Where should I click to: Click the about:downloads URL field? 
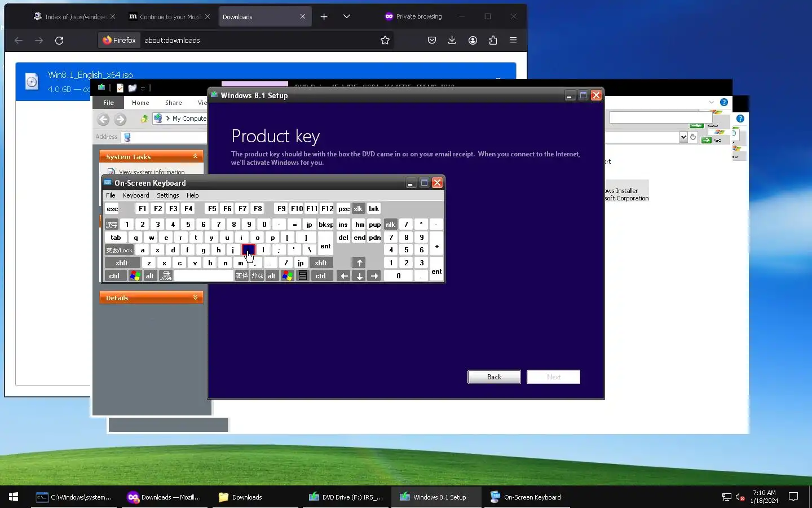[x=259, y=40]
